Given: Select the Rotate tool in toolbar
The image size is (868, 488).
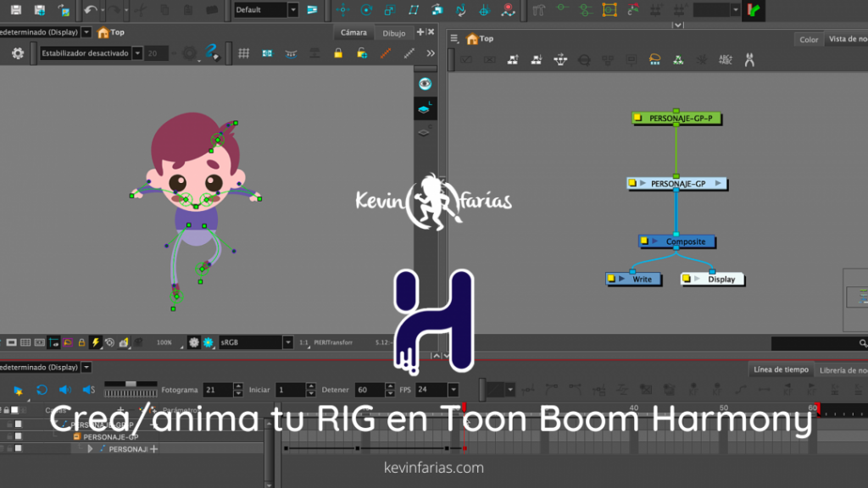Looking at the screenshot, I should pyautogui.click(x=366, y=9).
